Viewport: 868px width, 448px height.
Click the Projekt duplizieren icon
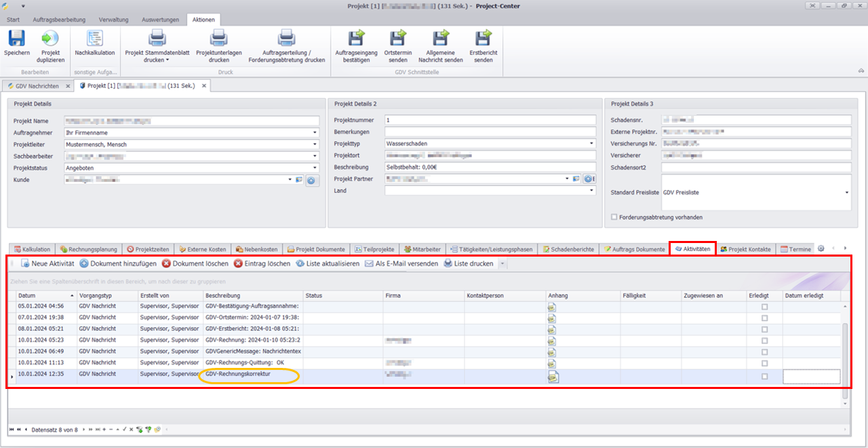(x=50, y=39)
